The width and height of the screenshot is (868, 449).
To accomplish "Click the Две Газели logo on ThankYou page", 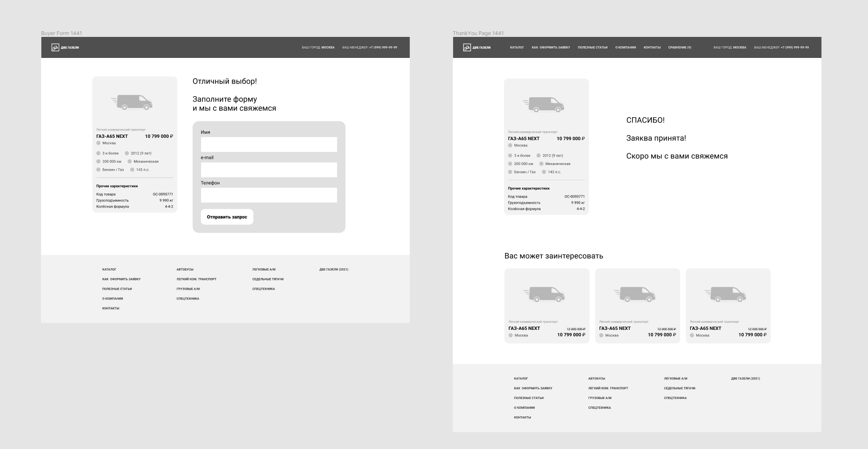I will tap(477, 48).
